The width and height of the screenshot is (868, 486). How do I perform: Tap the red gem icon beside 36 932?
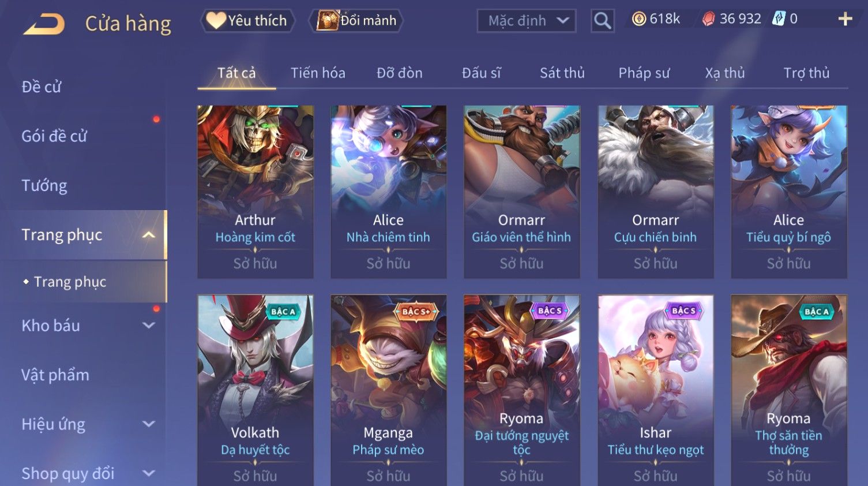click(x=708, y=20)
